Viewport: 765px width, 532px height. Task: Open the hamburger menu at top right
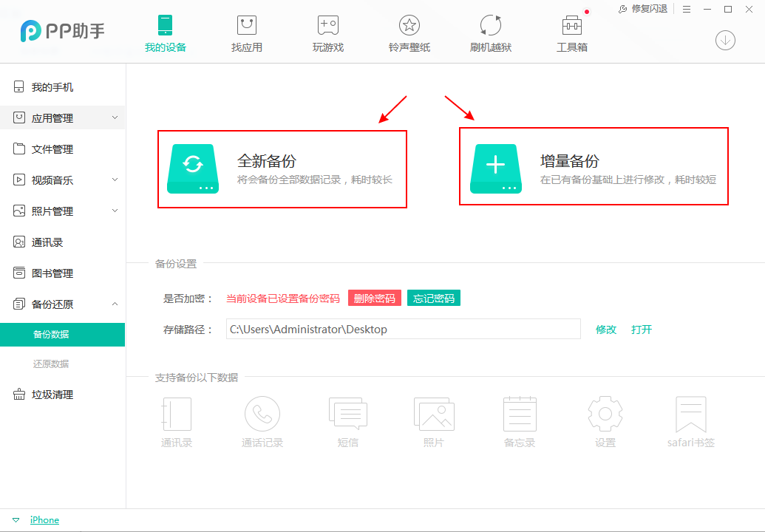(x=687, y=9)
